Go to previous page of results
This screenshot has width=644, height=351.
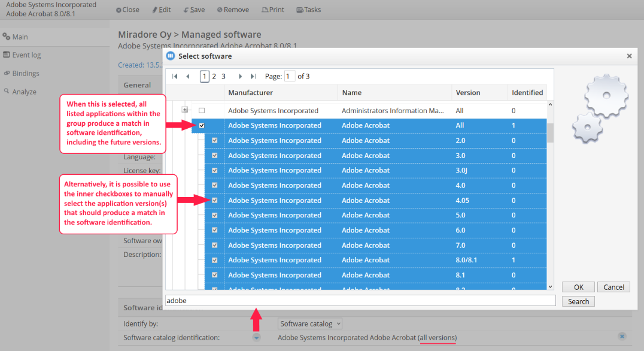point(188,76)
